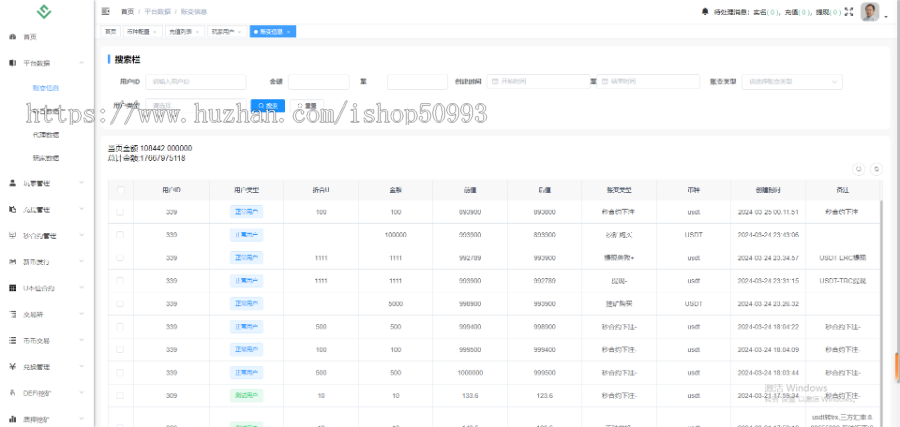Expand the 秒合约管理 sidebar group

[x=82, y=235]
